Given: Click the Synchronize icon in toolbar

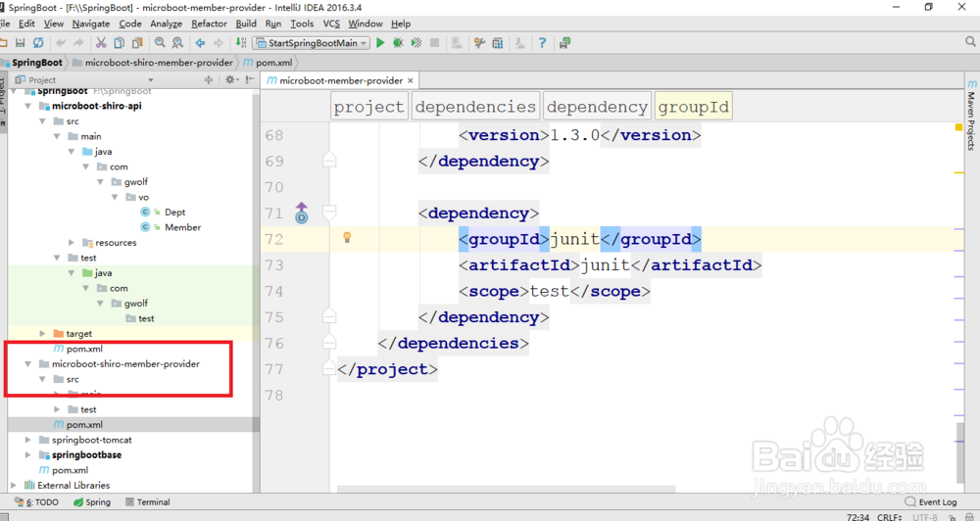Looking at the screenshot, I should coord(38,42).
